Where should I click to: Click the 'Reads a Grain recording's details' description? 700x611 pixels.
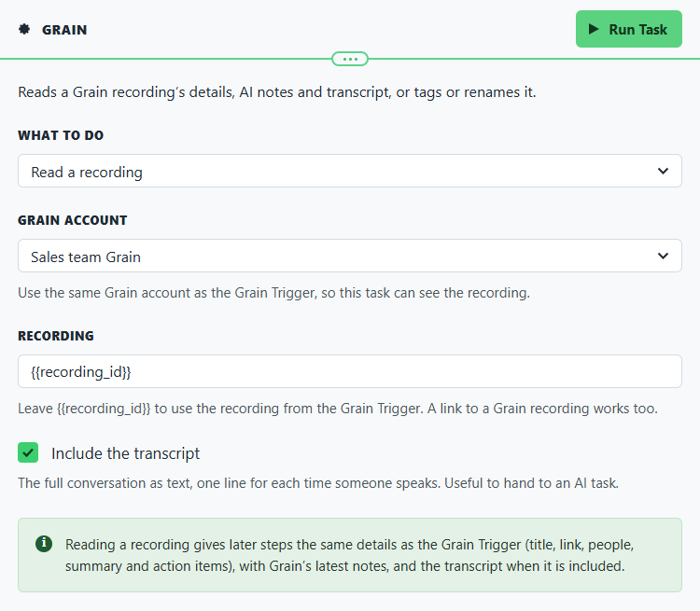(277, 92)
